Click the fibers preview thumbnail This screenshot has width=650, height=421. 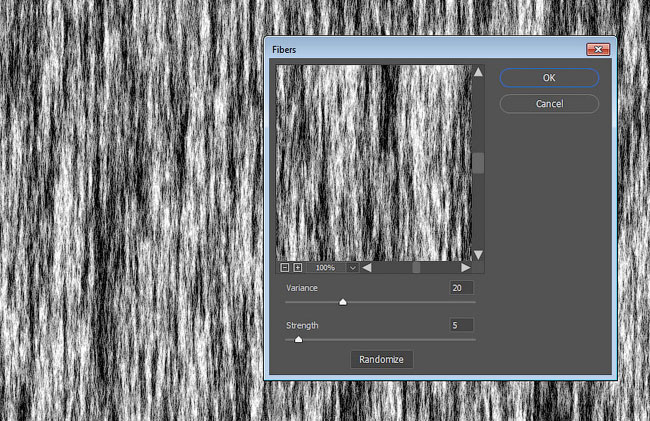pyautogui.click(x=374, y=163)
